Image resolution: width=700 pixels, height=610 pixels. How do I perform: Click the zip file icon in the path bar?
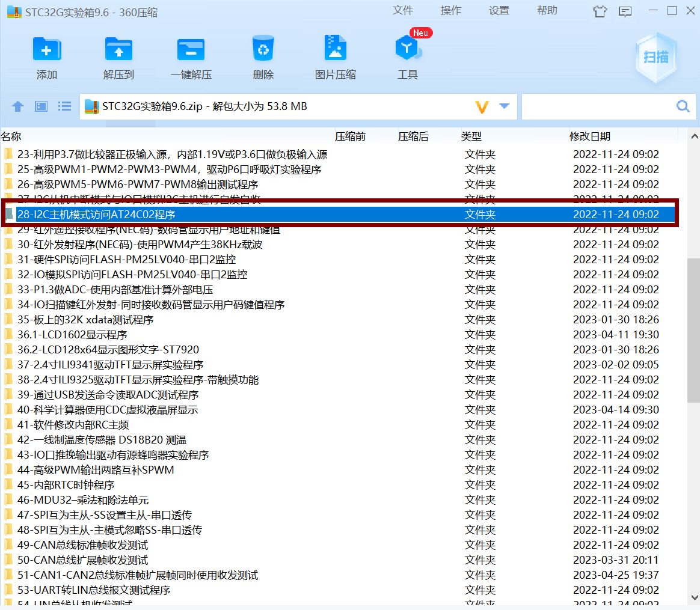[x=91, y=106]
